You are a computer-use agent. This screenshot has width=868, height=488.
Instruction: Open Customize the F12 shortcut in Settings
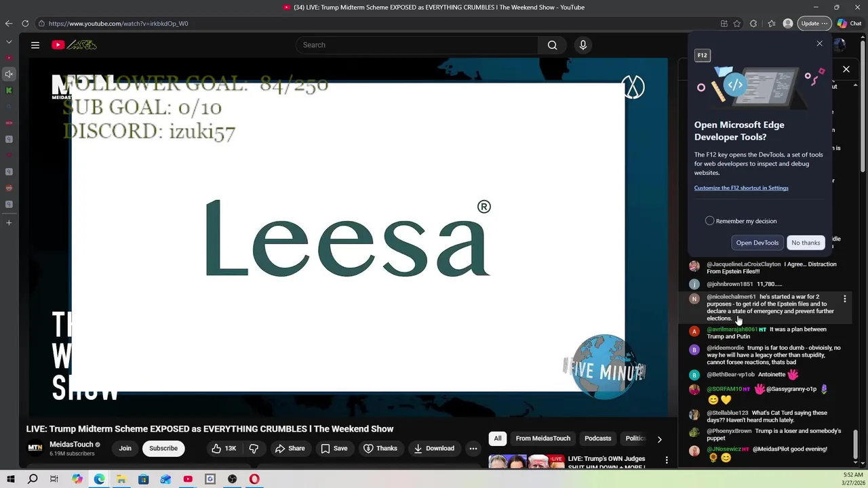pyautogui.click(x=741, y=188)
